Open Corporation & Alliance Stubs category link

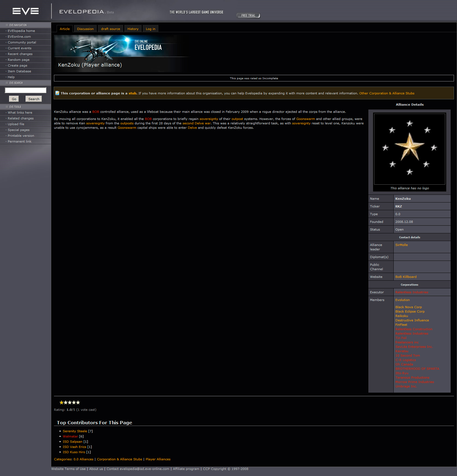pyautogui.click(x=119, y=459)
